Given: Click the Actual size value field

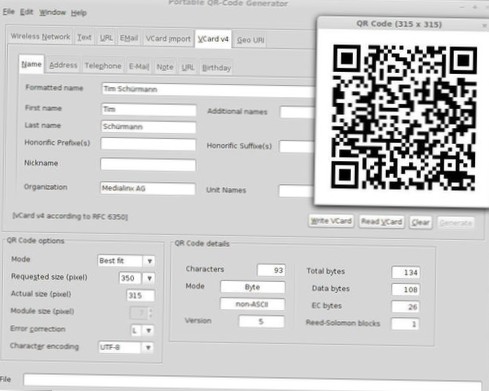Looking at the screenshot, I should pyautogui.click(x=140, y=295).
